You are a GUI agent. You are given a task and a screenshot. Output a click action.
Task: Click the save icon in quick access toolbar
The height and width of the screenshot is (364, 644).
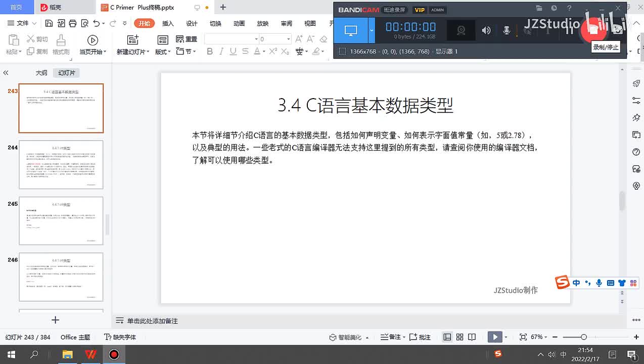click(x=49, y=23)
